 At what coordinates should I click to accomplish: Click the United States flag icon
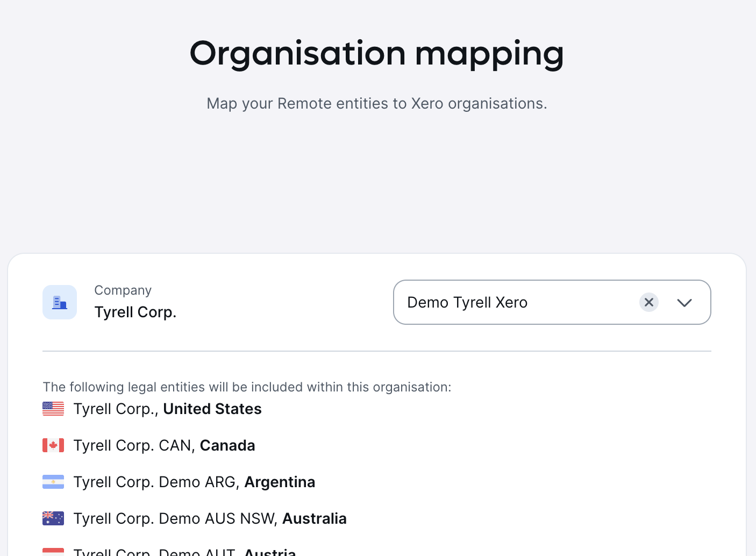53,409
